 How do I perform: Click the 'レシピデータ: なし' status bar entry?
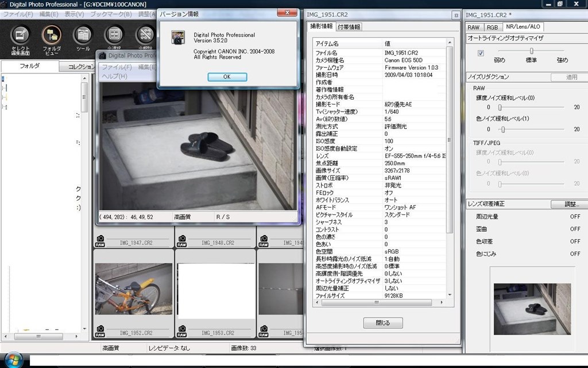pos(169,348)
